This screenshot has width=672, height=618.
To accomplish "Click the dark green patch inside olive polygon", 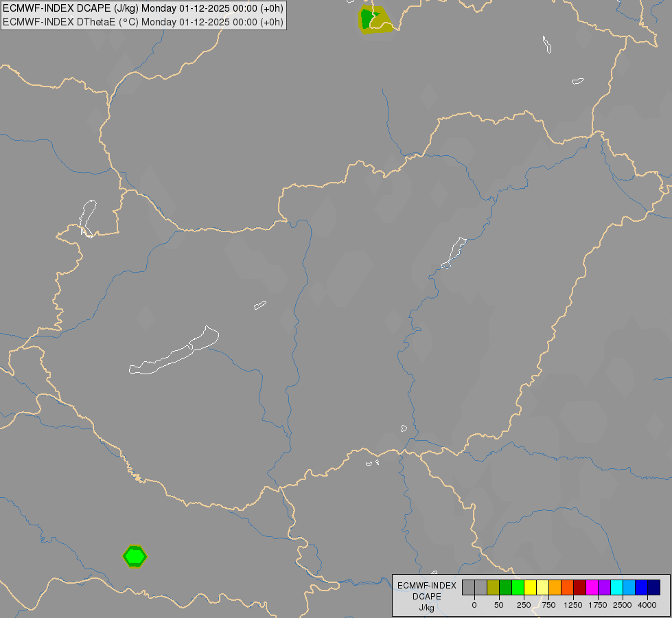I will pos(368,19).
